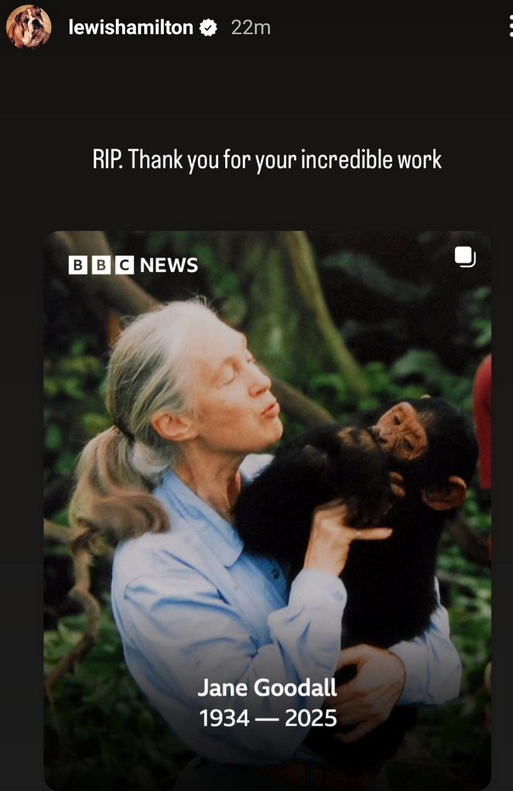Click the woman's gray ponytail in the photo
Viewport: 513px width, 791px height.
(113, 484)
